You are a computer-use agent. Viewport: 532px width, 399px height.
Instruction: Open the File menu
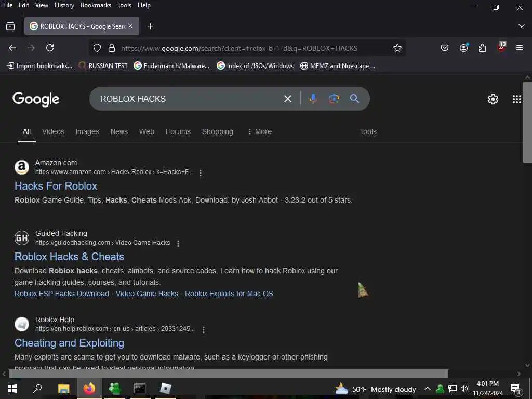[x=7, y=5]
